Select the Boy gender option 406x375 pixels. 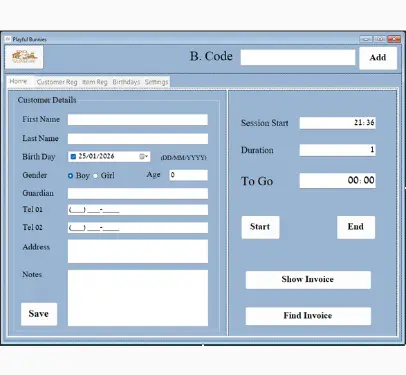(70, 176)
